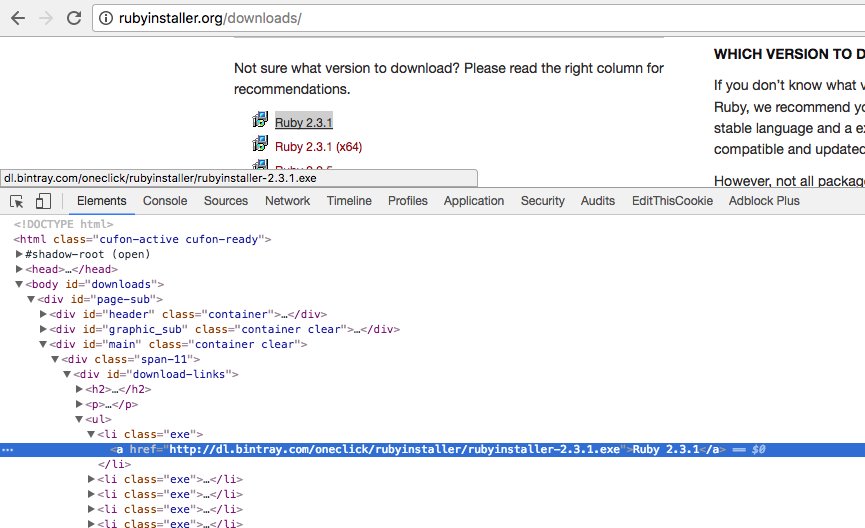Select the closing </li> tag line
The image size is (865, 528).
click(x=115, y=465)
